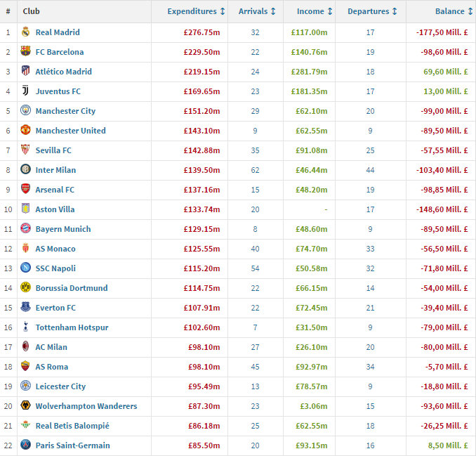This screenshot has width=476, height=456.
Task: Sort table by Expenditures column
Action: [x=196, y=11]
